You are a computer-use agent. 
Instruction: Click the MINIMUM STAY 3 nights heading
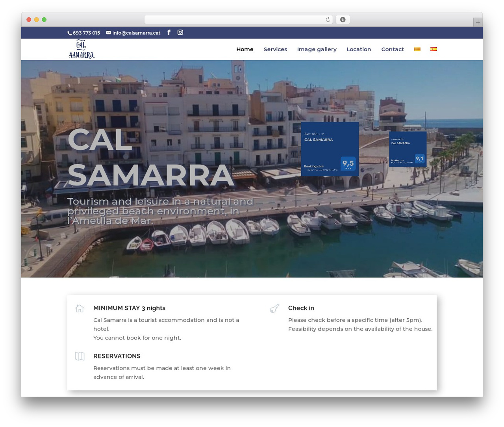click(x=129, y=308)
